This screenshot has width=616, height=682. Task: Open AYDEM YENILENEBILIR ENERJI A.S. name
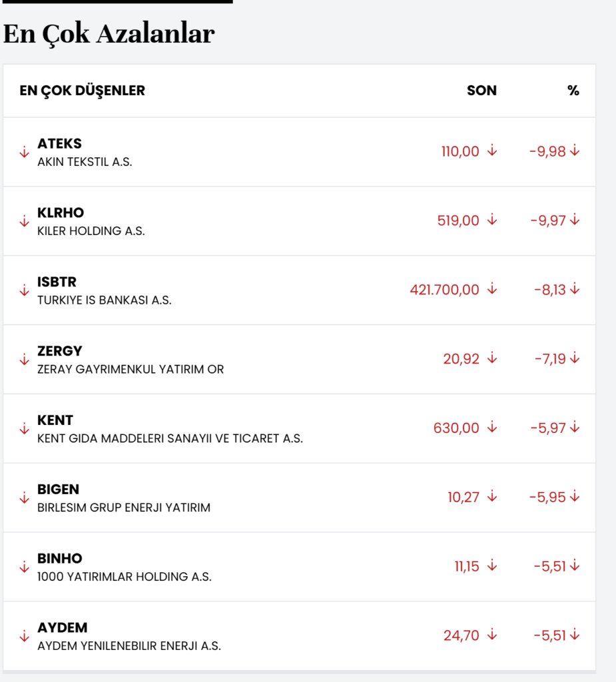coord(129,646)
